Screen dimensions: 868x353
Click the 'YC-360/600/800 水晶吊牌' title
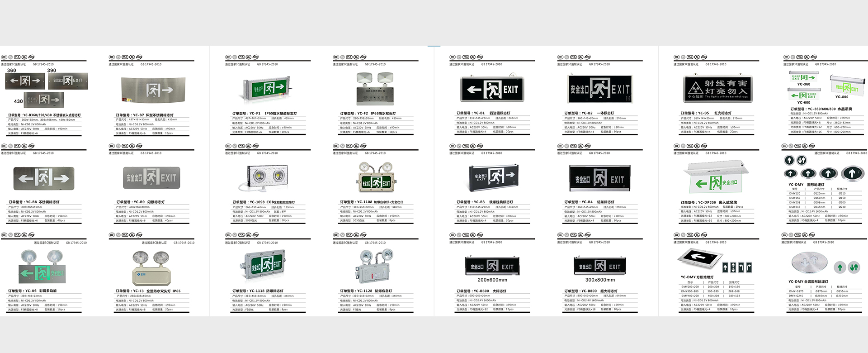tap(830, 109)
